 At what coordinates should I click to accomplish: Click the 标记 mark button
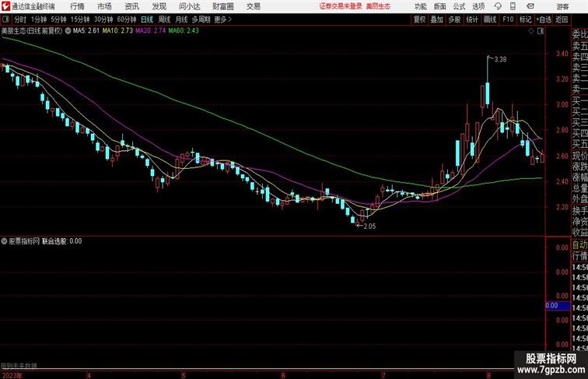point(525,19)
